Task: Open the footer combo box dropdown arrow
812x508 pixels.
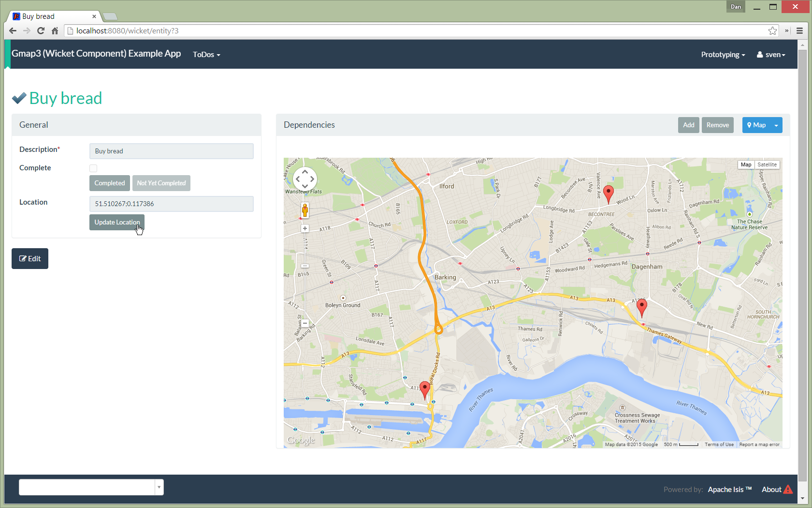Action: [x=159, y=487]
